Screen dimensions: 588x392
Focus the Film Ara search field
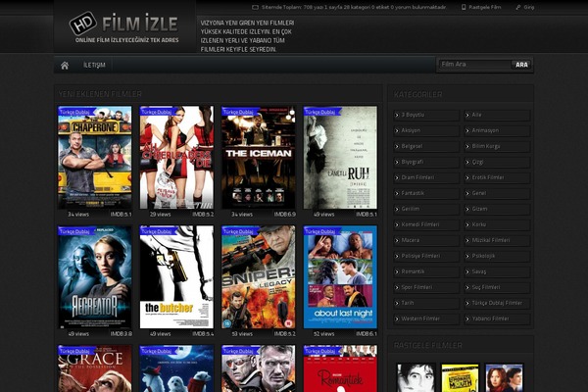click(474, 65)
